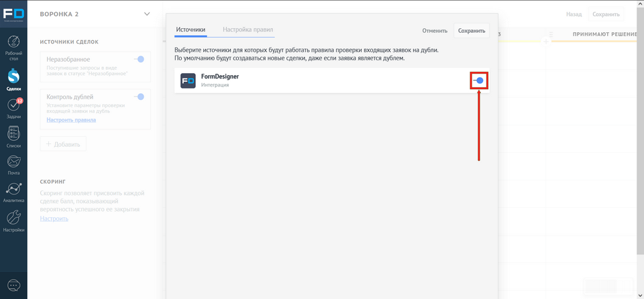The width and height of the screenshot is (644, 299).
Task: Toggle the Контроль дублей switch
Action: point(140,97)
